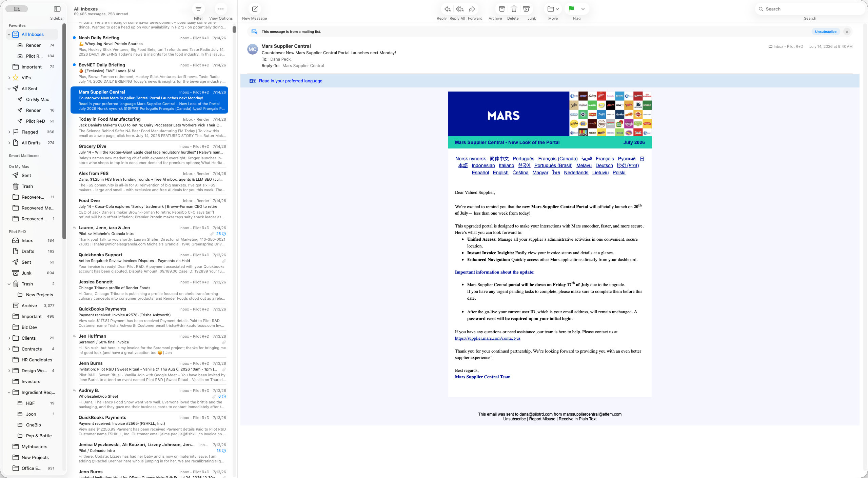Click the Mars brand logos banner image
The width and height of the screenshot is (868, 478).
pos(610,114)
